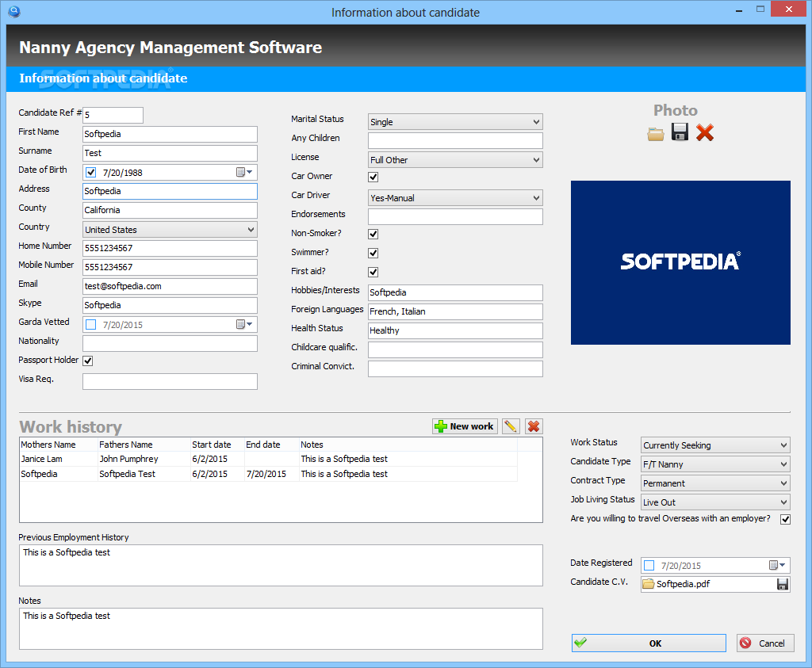
Task: Open calendar picker for Date Registered
Action: pyautogui.click(x=777, y=566)
